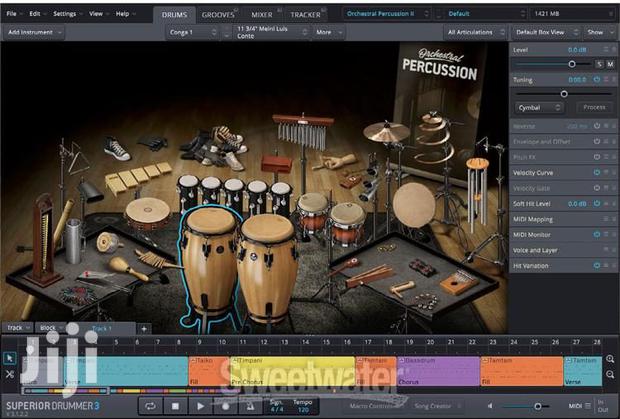Select the cowbell on the stand
620x419 pixels.
pyautogui.click(x=89, y=191)
